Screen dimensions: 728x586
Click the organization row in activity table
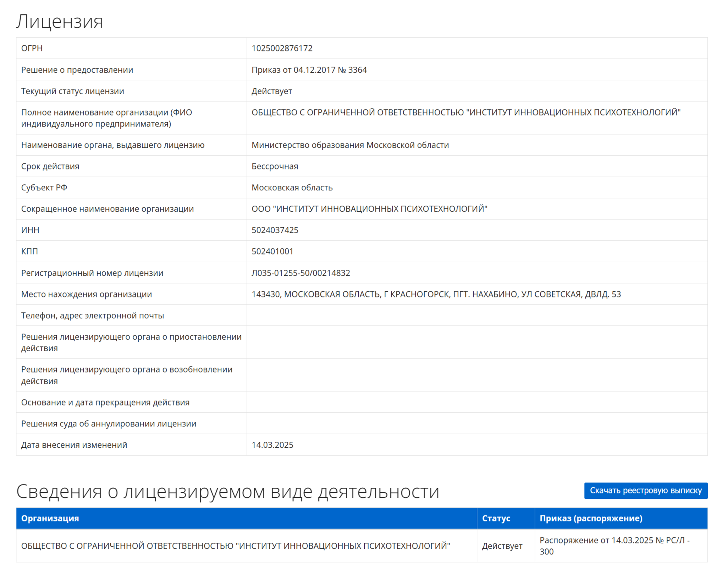pos(235,546)
